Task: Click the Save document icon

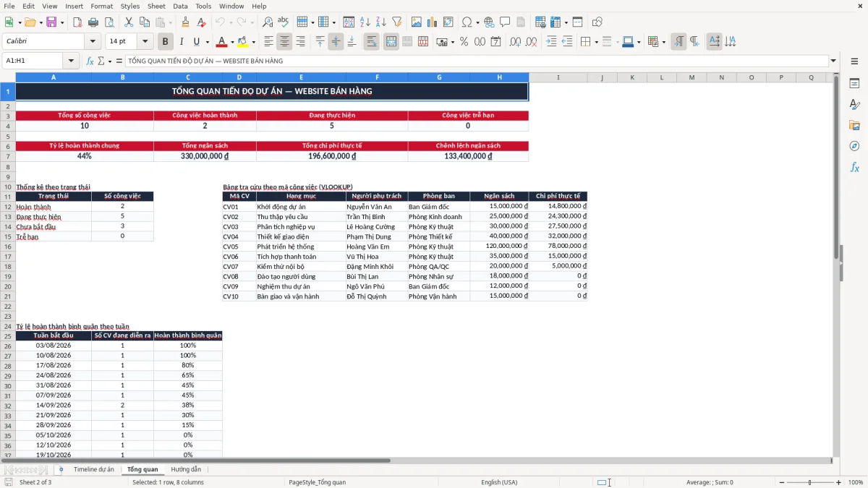Action: point(51,22)
